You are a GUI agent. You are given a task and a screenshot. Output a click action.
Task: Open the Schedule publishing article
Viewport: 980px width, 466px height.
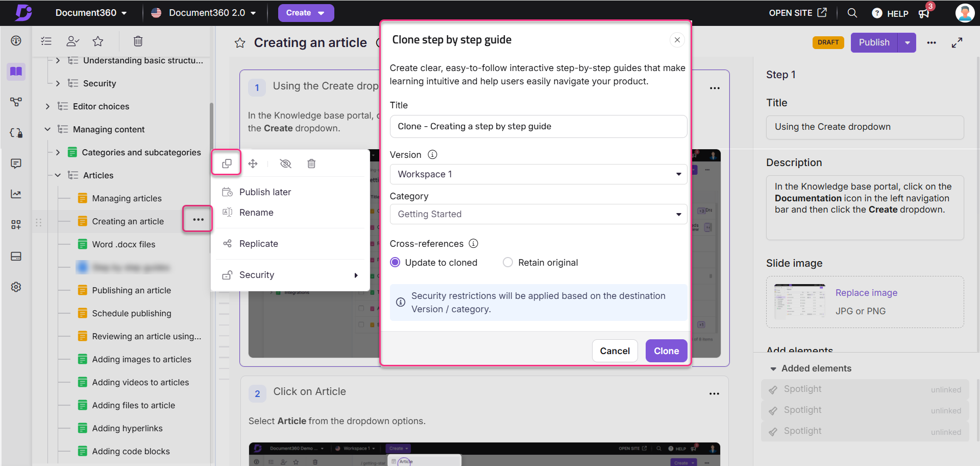(x=131, y=313)
